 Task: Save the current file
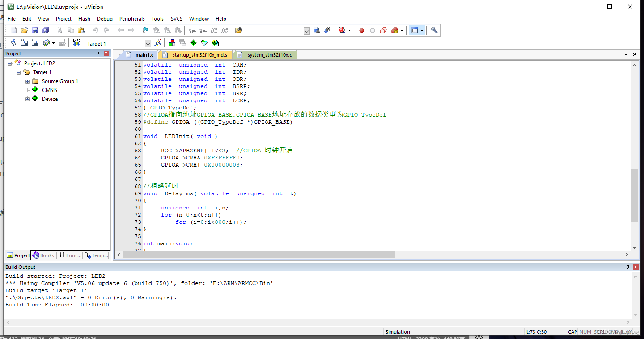(x=35, y=30)
